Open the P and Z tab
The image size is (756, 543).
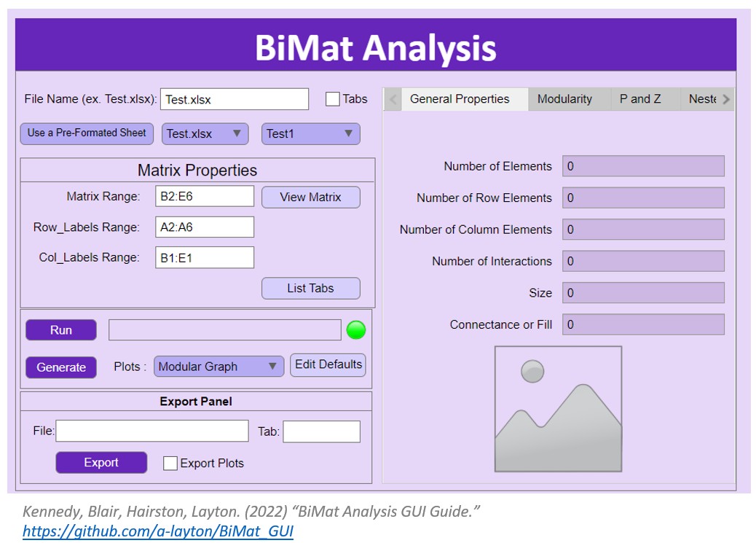coord(640,99)
